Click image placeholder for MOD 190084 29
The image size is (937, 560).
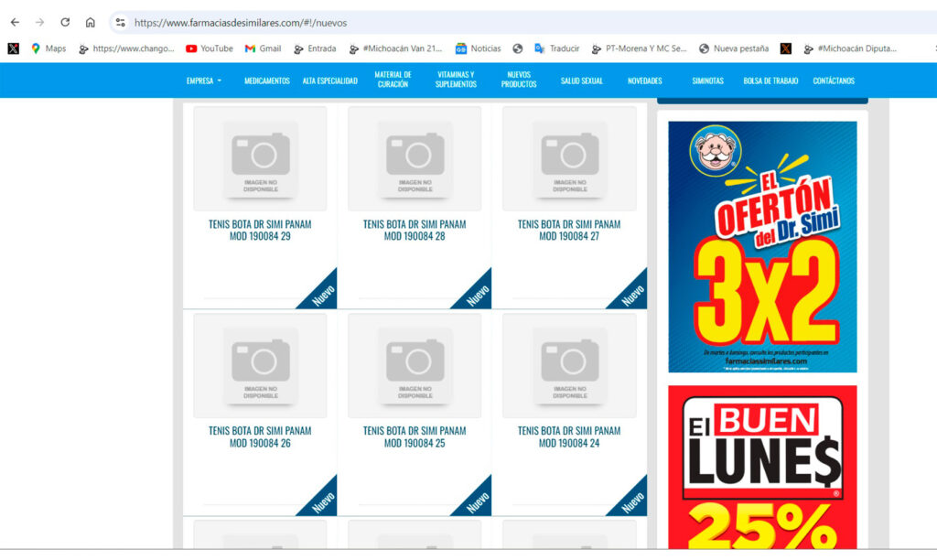[x=260, y=158]
